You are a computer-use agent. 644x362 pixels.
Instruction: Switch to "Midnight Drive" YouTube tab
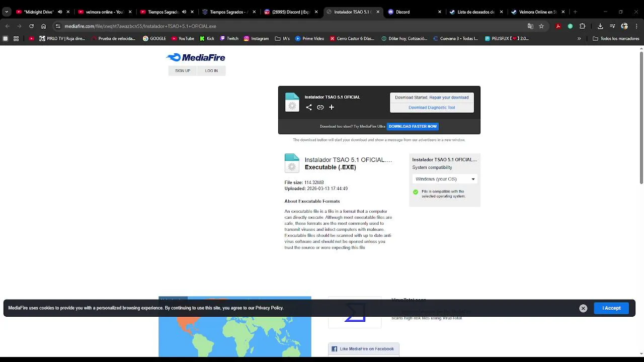pyautogui.click(x=38, y=12)
